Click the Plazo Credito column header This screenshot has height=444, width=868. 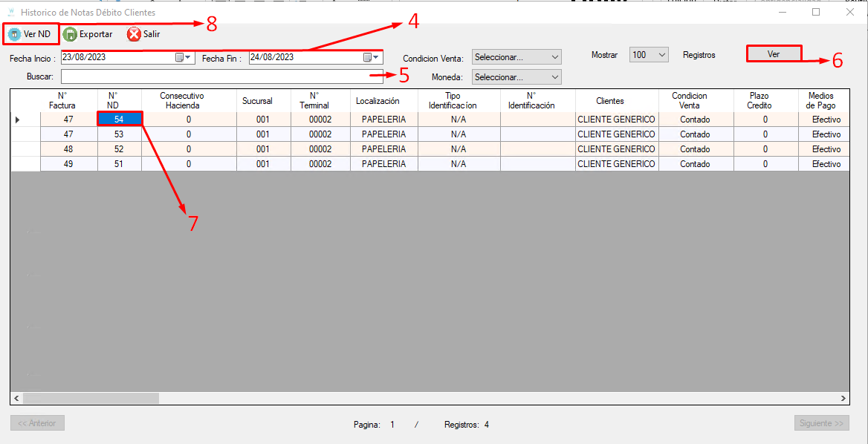pyautogui.click(x=765, y=100)
